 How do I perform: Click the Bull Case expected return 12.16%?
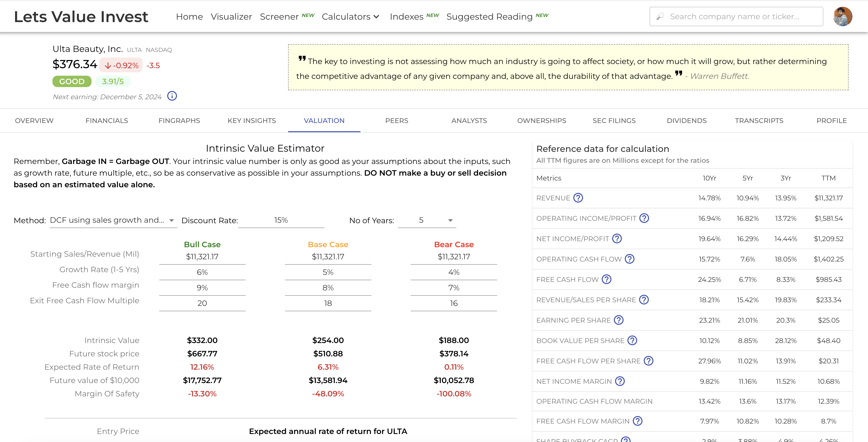pos(202,367)
